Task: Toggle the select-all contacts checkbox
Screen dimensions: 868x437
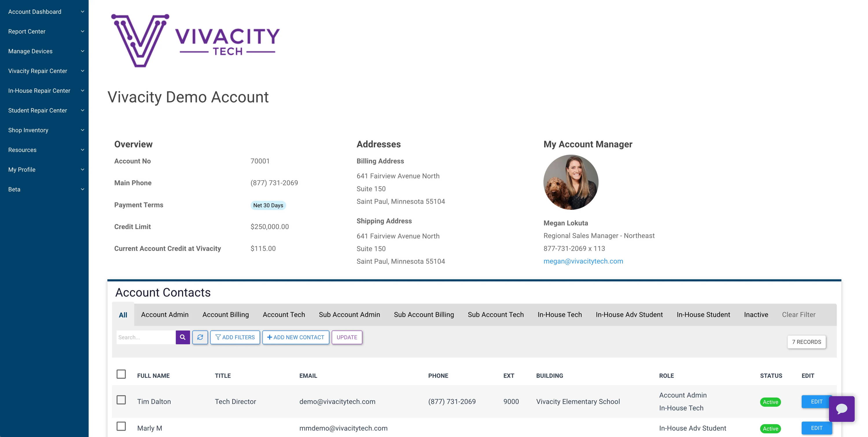Action: pos(121,374)
